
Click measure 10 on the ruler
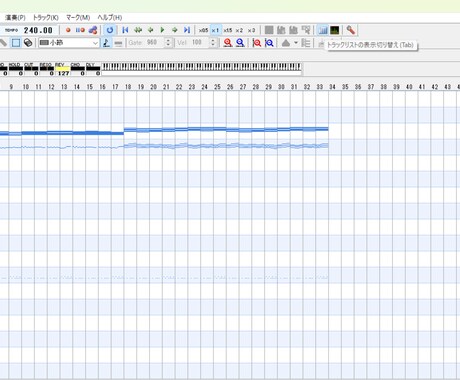26,87
